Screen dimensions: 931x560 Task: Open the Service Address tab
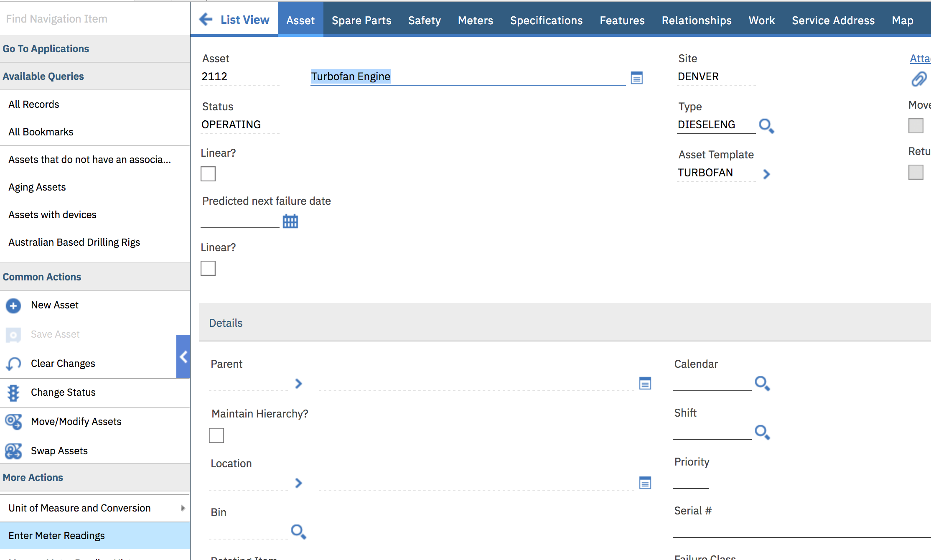[x=833, y=20]
